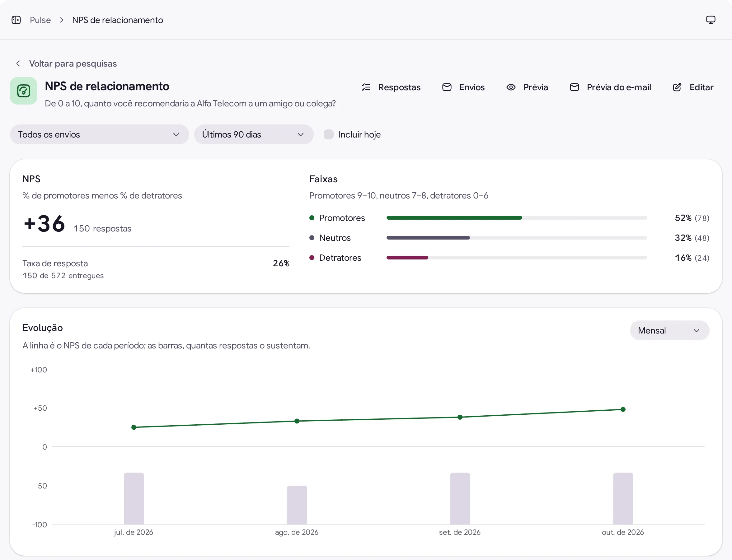Click the envelope icon beside Envios
Image resolution: width=732 pixels, height=560 pixels.
[x=447, y=87]
